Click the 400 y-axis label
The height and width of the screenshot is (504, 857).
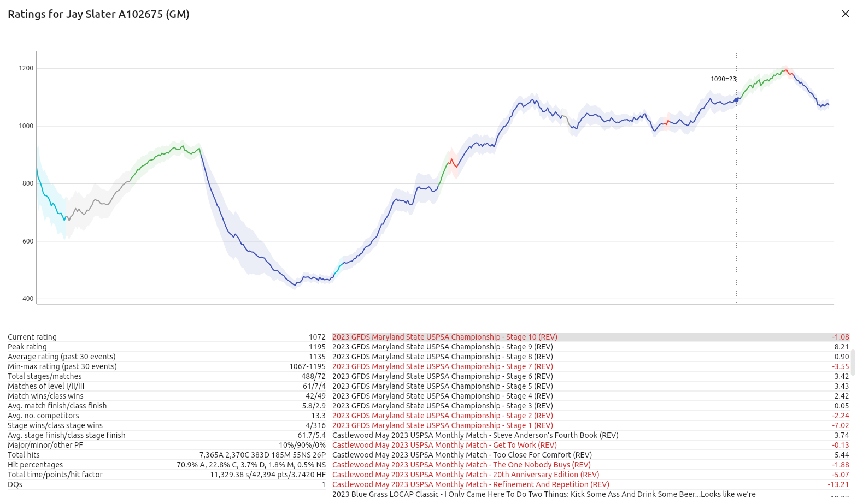28,299
